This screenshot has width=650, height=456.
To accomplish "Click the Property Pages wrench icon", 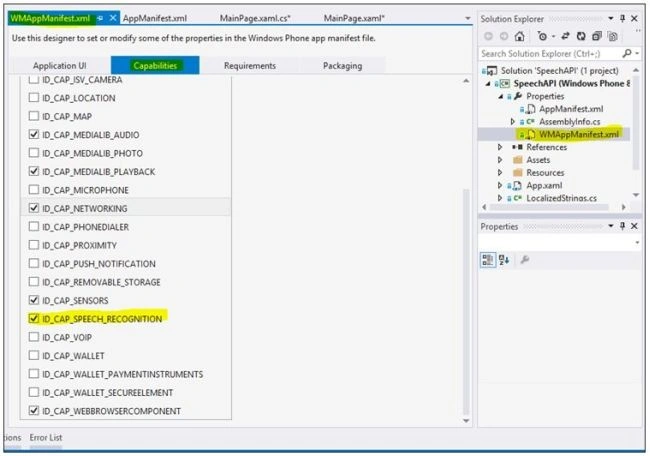I will 525,260.
